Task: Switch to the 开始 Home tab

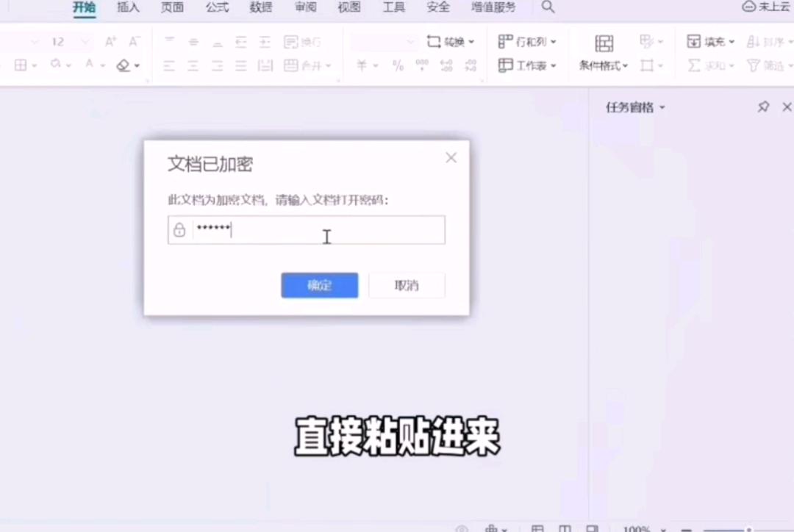Action: click(84, 7)
